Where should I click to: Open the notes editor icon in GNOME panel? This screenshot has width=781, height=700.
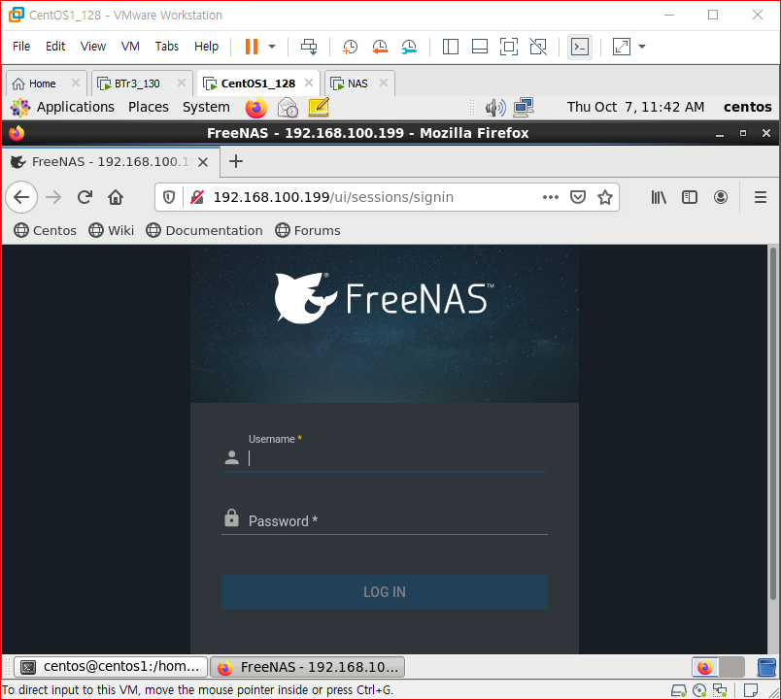(x=319, y=108)
